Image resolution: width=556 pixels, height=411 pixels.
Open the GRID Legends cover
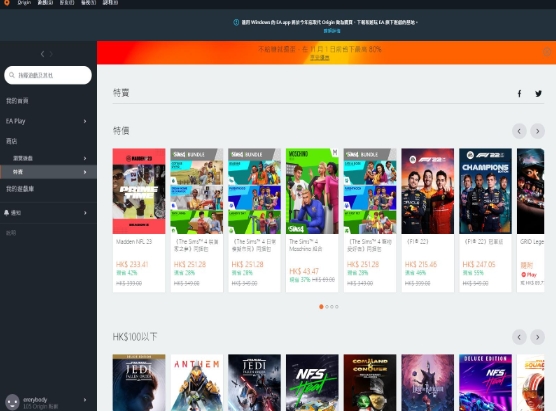(x=530, y=191)
